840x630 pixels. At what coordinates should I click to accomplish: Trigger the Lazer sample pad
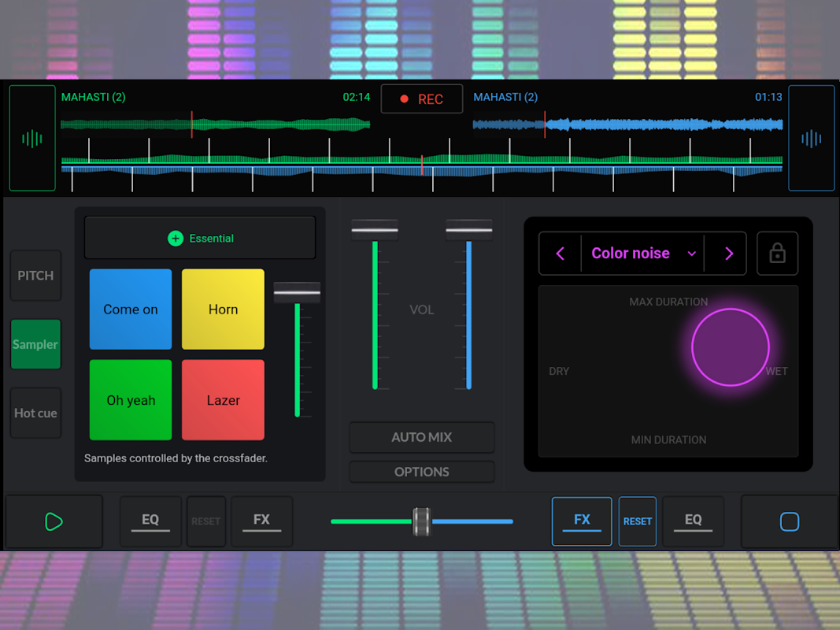(x=223, y=400)
